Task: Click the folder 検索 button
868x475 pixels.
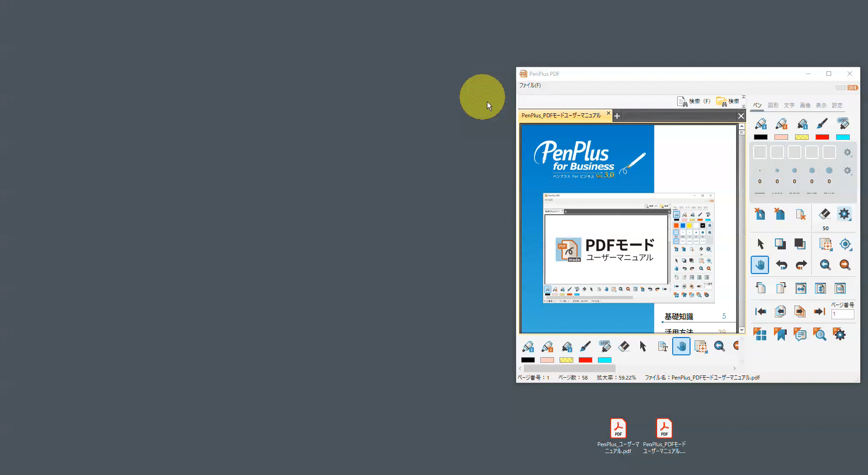Action: click(727, 101)
